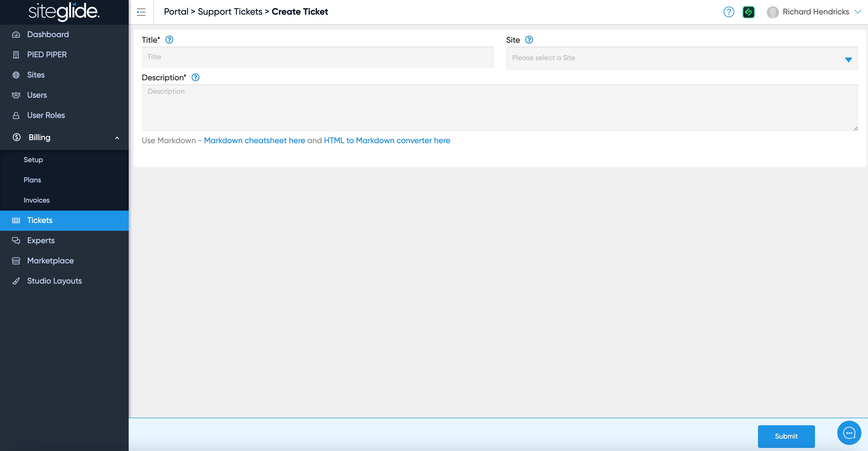Open the live chat bubble widget
Viewport: 868px width, 451px height.
click(x=849, y=433)
